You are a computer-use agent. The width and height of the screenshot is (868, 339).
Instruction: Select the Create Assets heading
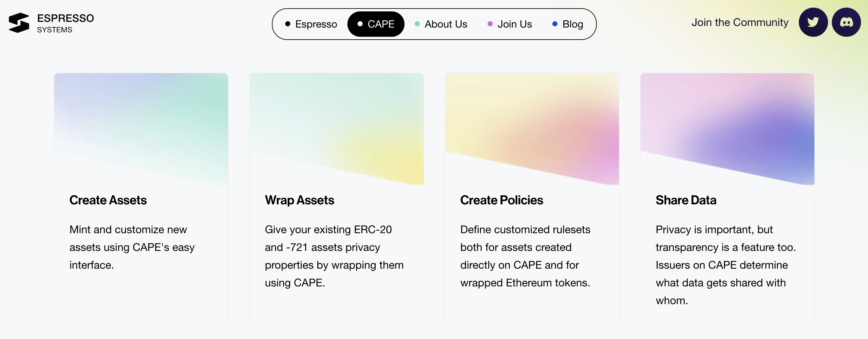[x=108, y=200]
